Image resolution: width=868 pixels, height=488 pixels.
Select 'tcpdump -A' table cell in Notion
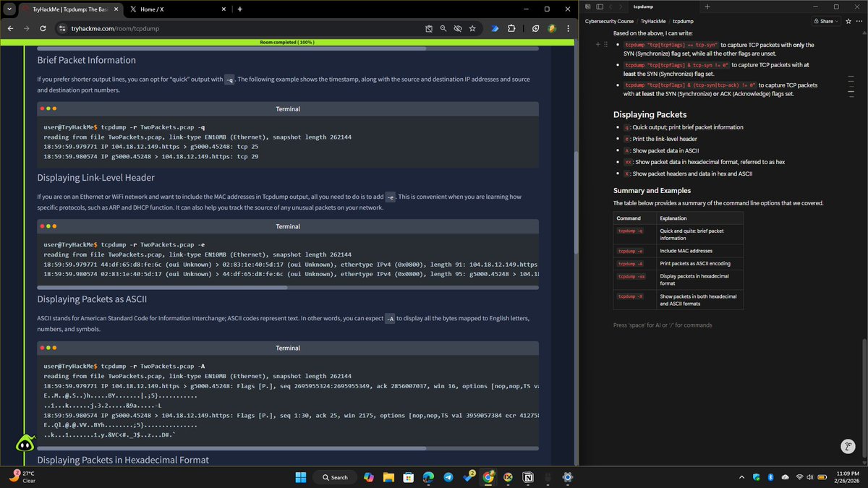634,264
